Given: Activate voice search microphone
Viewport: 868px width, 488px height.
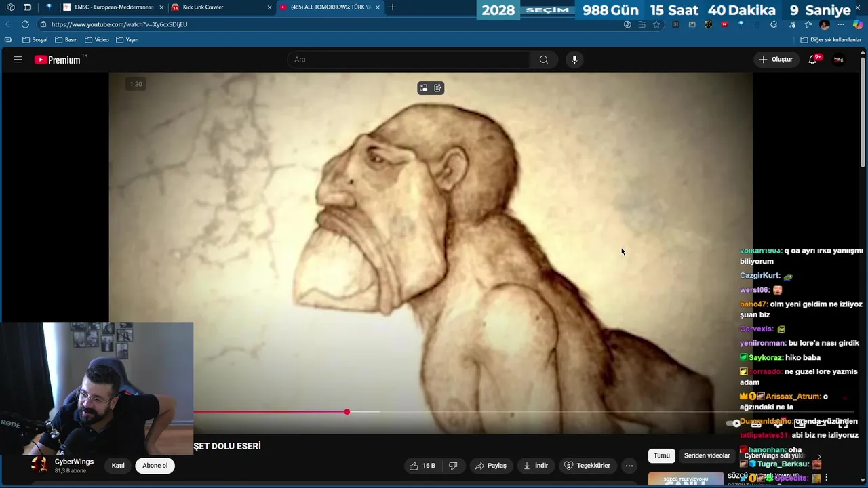Looking at the screenshot, I should [x=574, y=60].
